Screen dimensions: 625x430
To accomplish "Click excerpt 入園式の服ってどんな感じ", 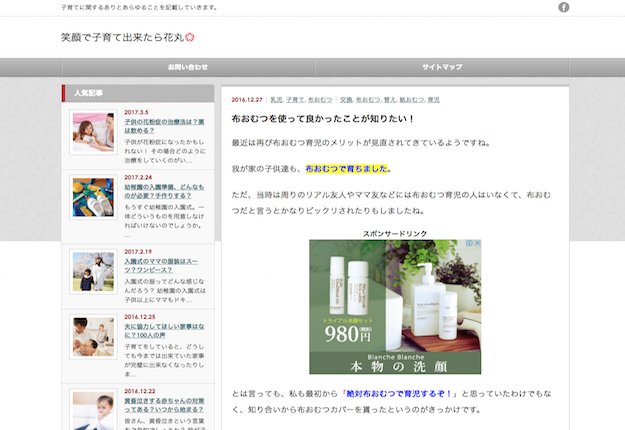I will 165,291.
